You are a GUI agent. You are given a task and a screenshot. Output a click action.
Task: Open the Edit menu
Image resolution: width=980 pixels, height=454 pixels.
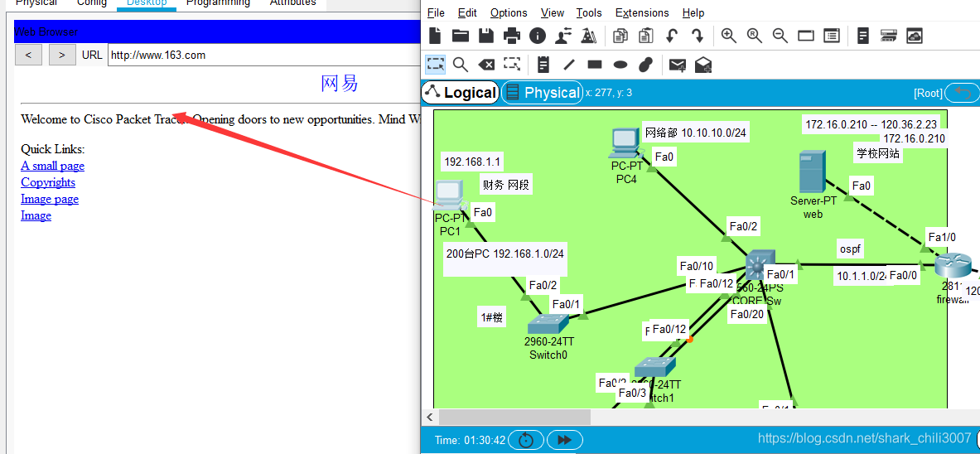coord(467,12)
